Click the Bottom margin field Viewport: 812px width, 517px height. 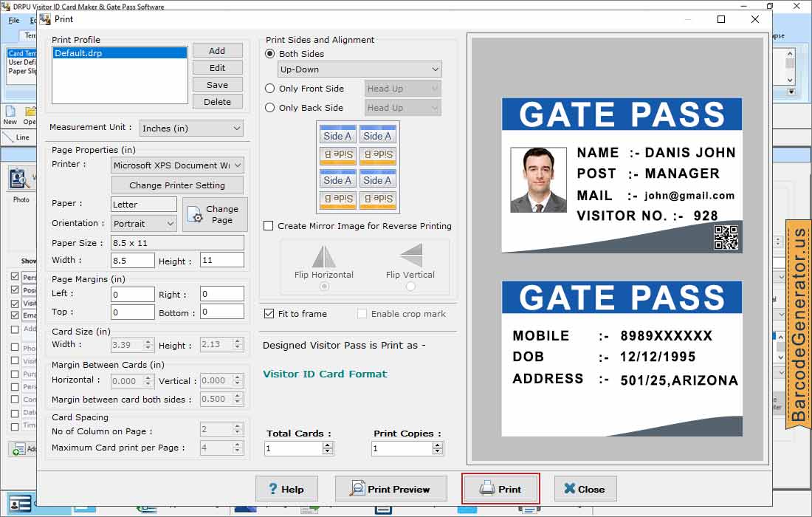222,312
